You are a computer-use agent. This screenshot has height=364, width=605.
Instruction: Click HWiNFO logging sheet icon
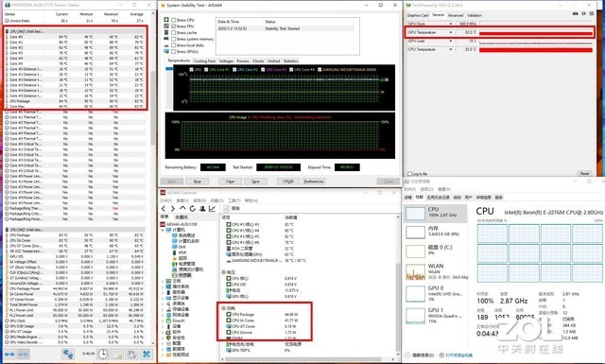[x=117, y=354]
